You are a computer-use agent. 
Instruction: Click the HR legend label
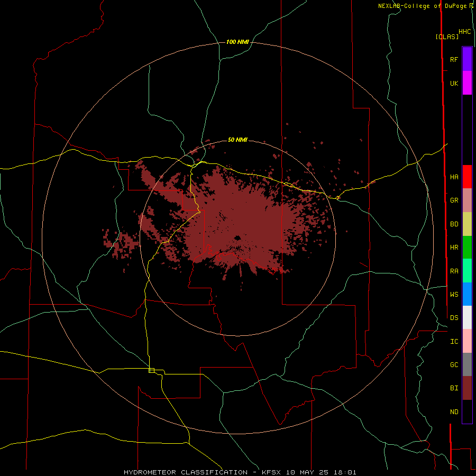pos(454,248)
